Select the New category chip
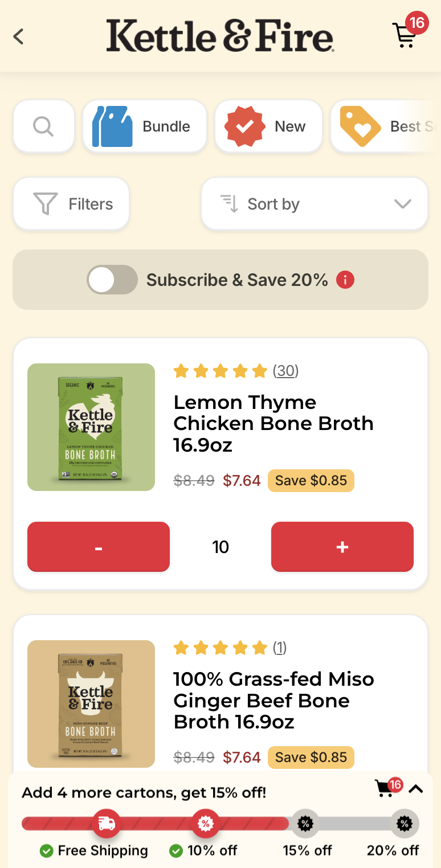This screenshot has width=441, height=868. [x=269, y=126]
